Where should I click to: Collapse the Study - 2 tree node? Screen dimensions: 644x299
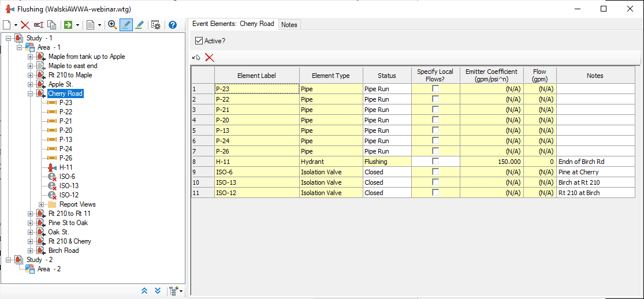8,260
